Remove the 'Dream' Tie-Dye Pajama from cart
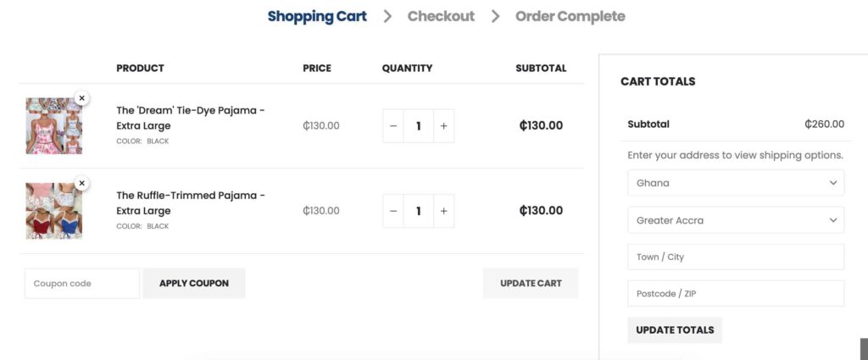 pos(82,98)
